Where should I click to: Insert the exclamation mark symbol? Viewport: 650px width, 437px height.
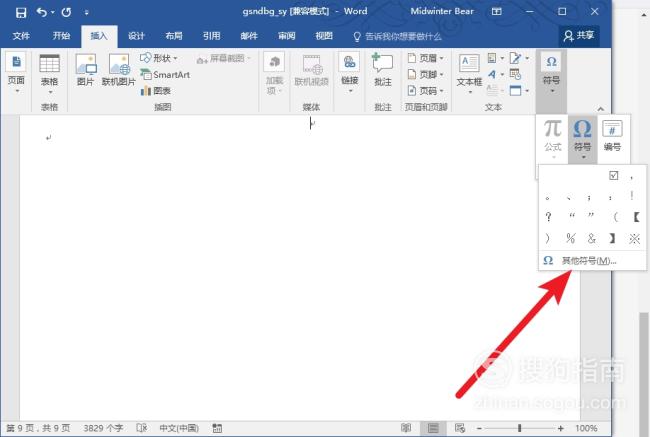coord(631,196)
